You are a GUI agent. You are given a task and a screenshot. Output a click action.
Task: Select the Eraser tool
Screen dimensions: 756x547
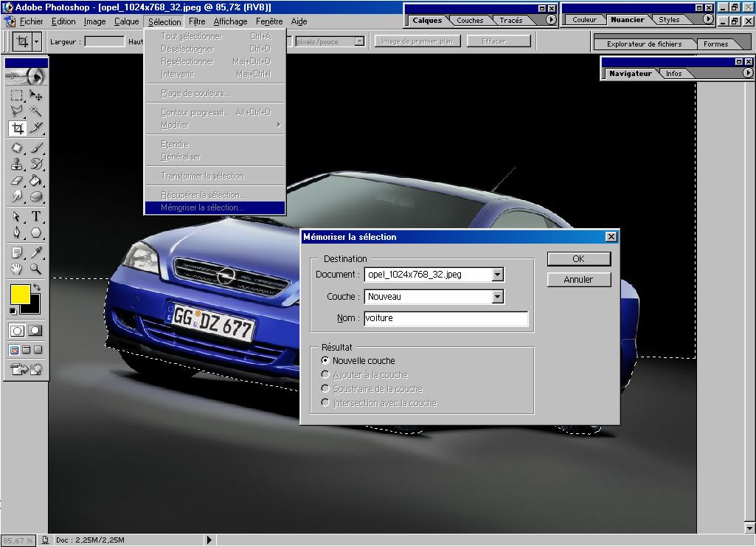point(17,180)
